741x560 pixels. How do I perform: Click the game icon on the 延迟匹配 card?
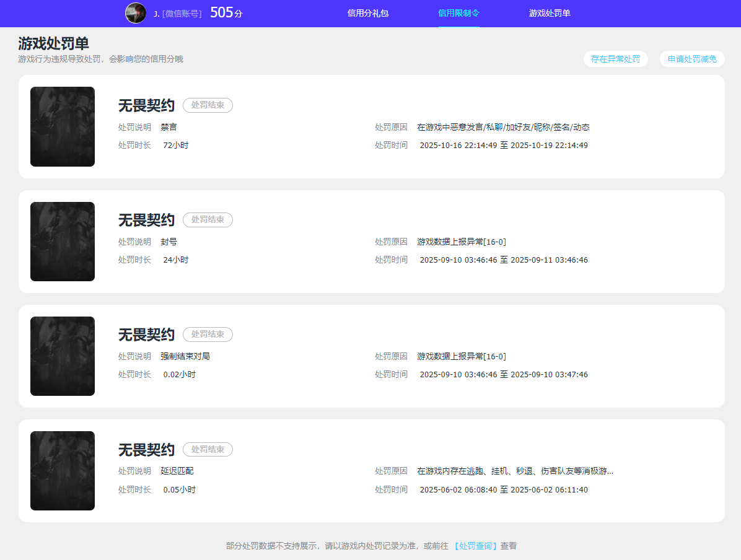(x=62, y=470)
